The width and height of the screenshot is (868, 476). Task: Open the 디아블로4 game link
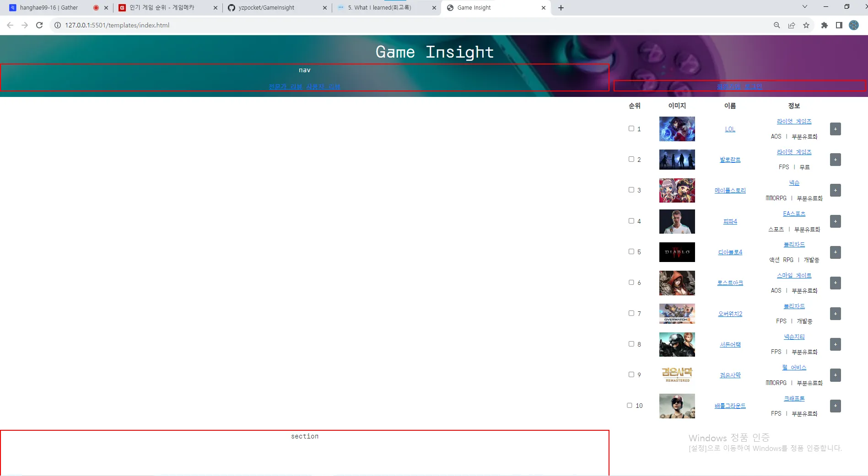[x=730, y=252]
